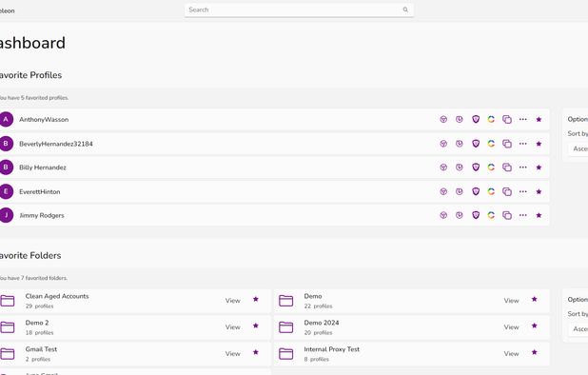
Task: Open sort order dropdown for Favorite Profiles
Action: pyautogui.click(x=578, y=148)
